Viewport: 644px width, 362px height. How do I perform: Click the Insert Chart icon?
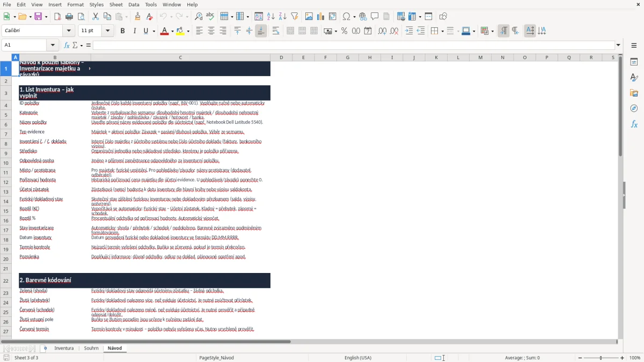[x=321, y=17]
